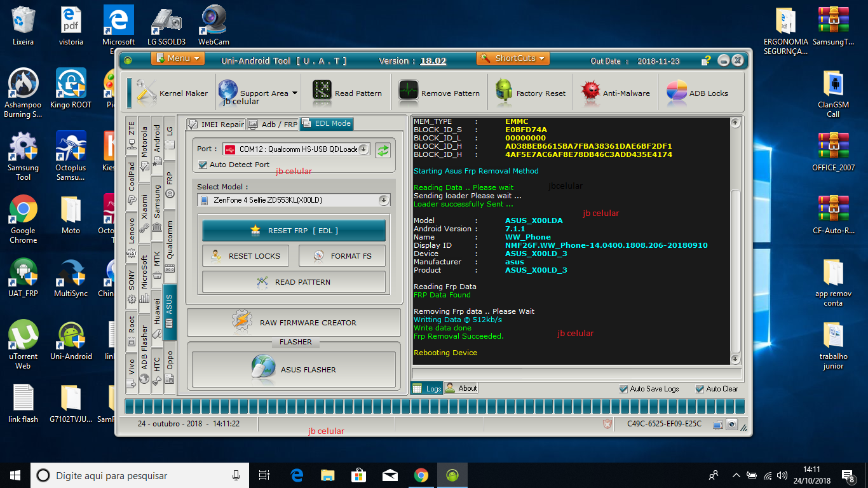Select the EDL Mode tab

click(327, 124)
